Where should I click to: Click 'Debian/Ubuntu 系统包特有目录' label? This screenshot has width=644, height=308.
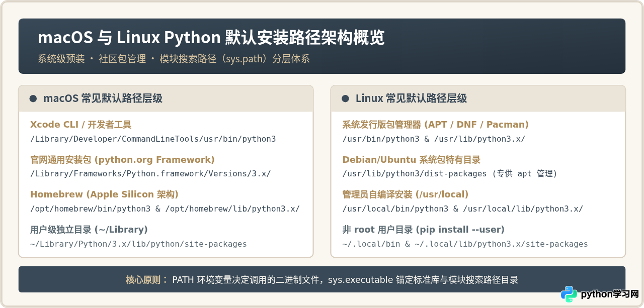coord(411,160)
